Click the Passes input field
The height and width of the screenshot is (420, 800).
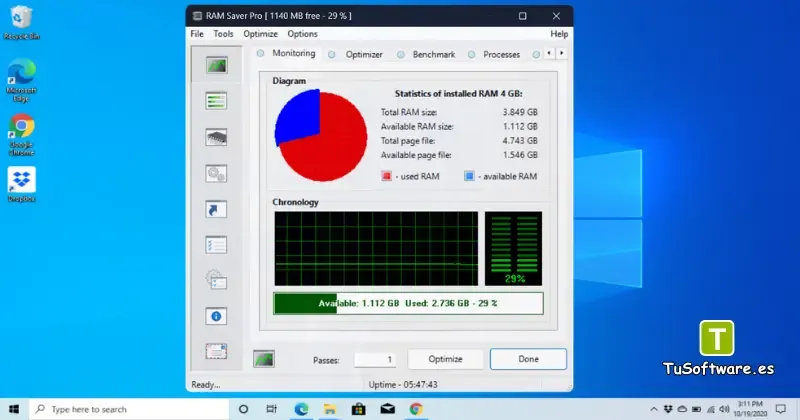click(x=375, y=359)
